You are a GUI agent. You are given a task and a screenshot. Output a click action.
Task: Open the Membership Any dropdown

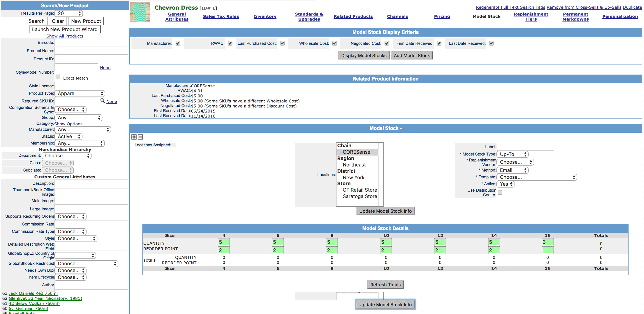[80, 143]
